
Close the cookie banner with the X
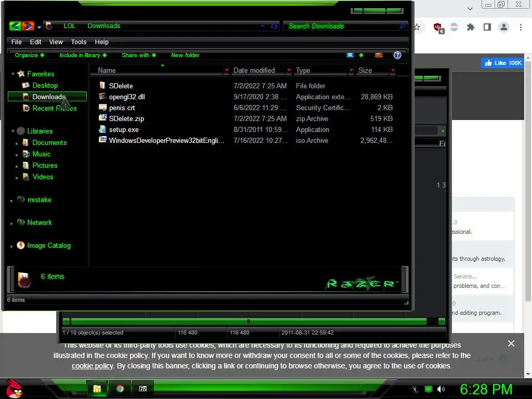click(x=511, y=343)
